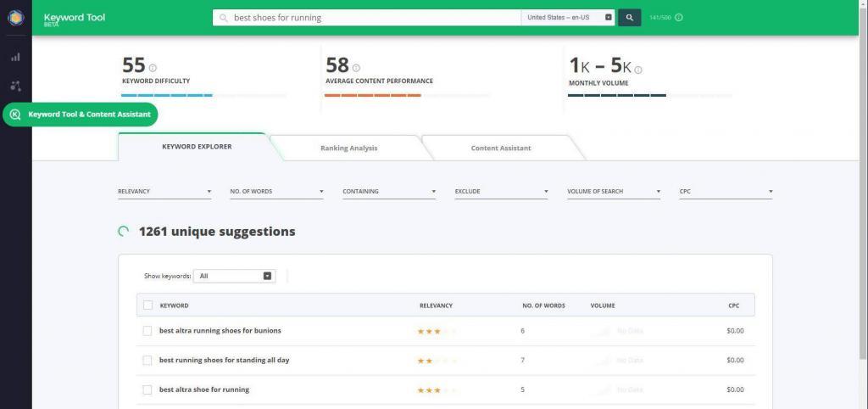The image size is (868, 409).
Task: Click the loading spinner beside unique suggestions
Action: pos(124,232)
